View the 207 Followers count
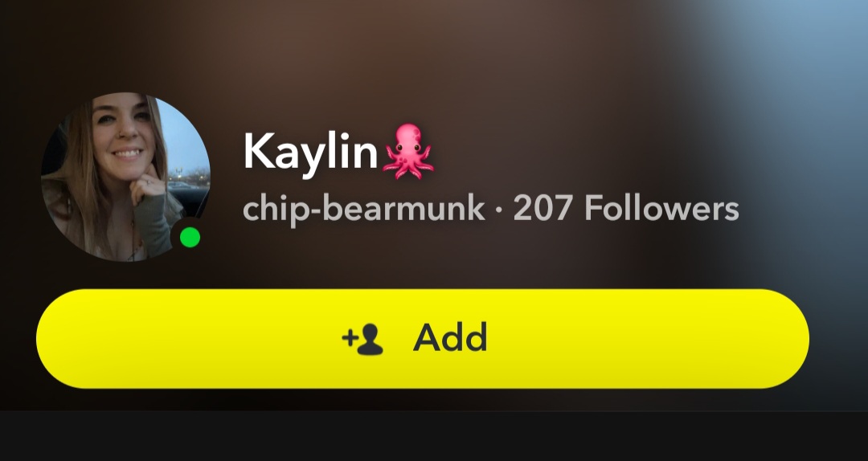The width and height of the screenshot is (868, 461). click(626, 209)
